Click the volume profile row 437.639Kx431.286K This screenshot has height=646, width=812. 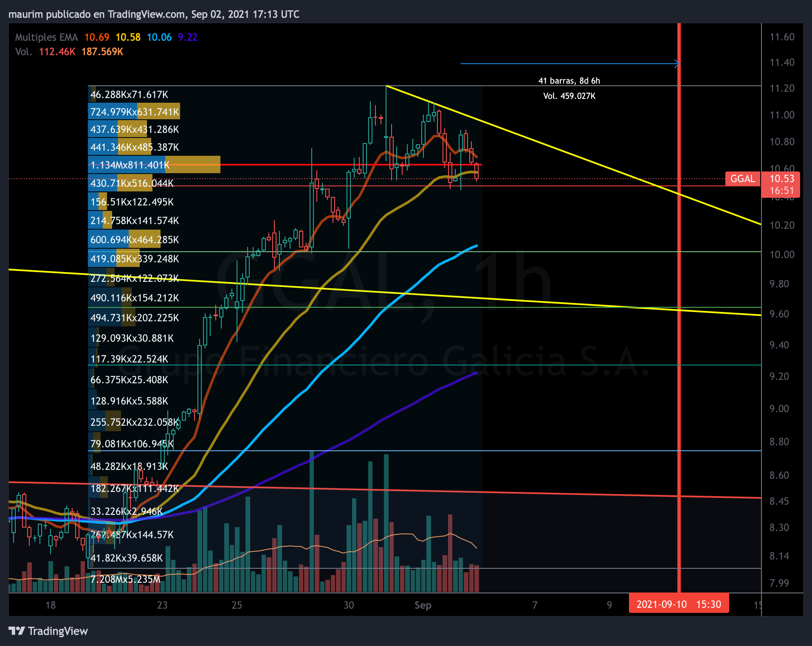[134, 129]
